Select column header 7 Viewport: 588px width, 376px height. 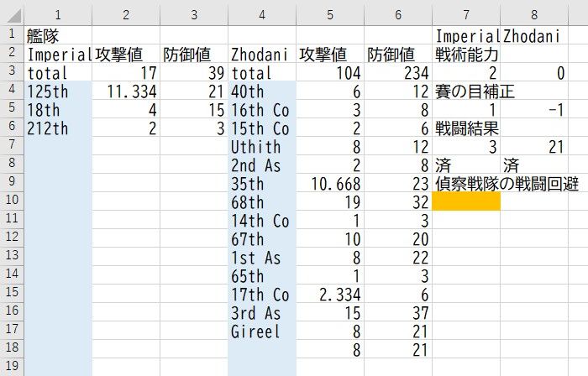pos(466,15)
